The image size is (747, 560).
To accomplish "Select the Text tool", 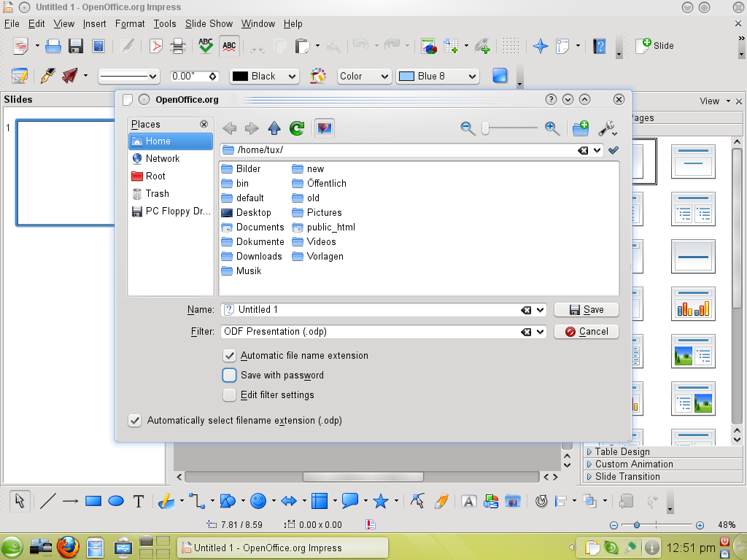I will [138, 501].
